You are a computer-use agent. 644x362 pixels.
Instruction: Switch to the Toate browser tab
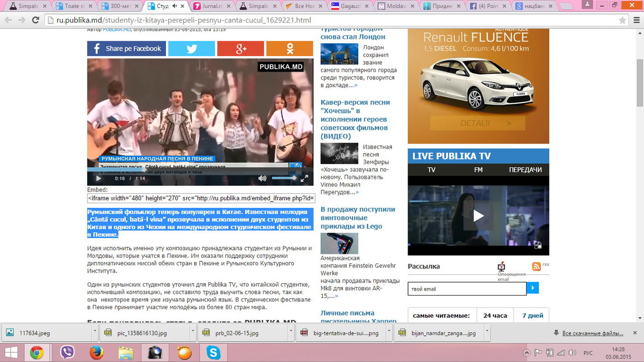[74, 6]
